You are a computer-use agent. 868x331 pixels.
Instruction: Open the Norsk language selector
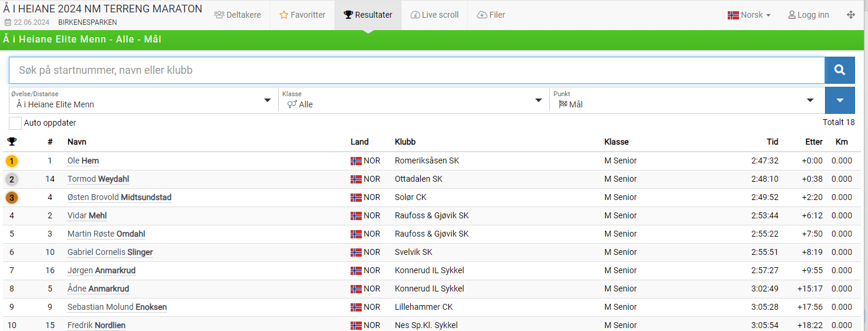click(749, 15)
